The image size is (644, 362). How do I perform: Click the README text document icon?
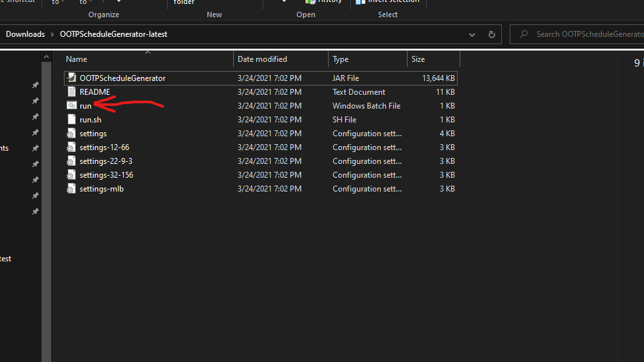pyautogui.click(x=72, y=92)
